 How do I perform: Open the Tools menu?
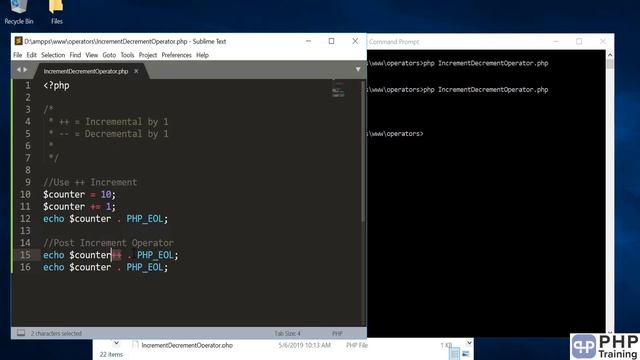127,55
